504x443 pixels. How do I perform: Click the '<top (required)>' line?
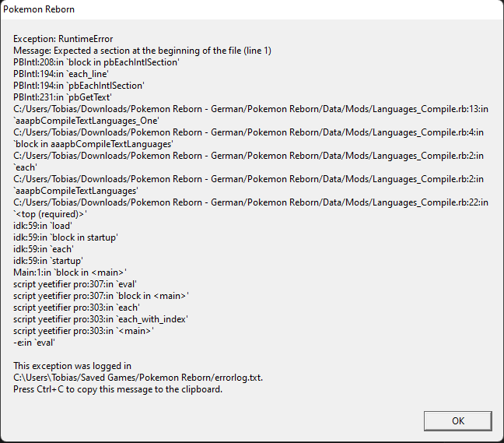[x=50, y=214]
